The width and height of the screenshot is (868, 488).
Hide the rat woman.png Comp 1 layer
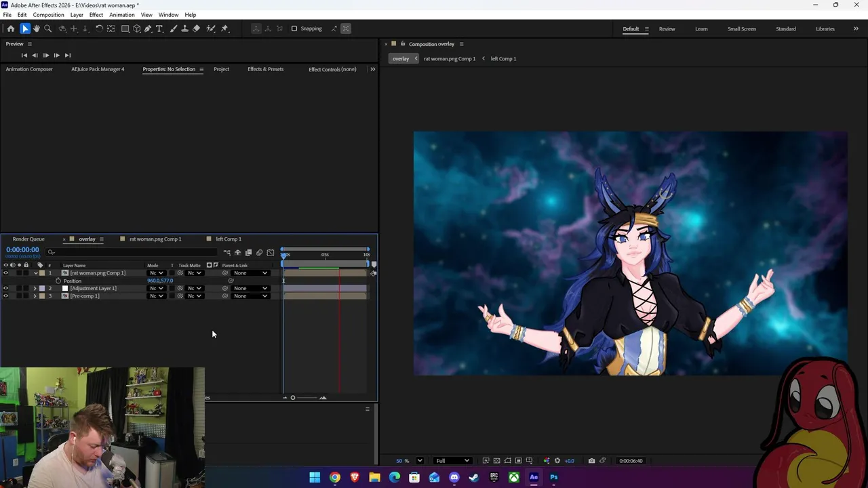(x=5, y=273)
